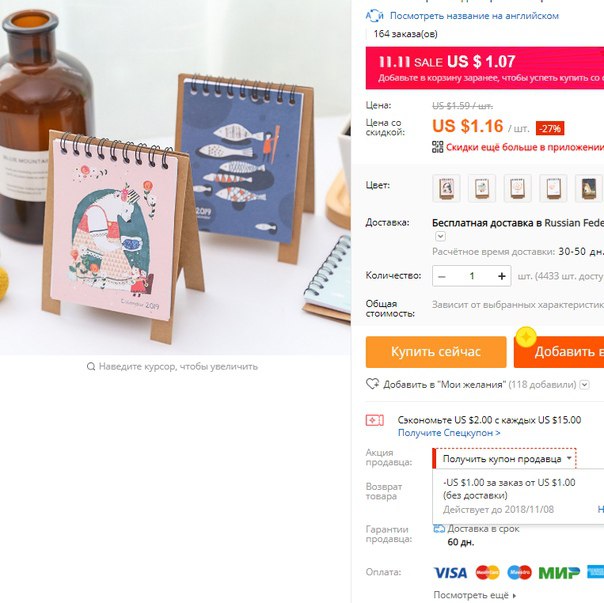604x603 pixels.
Task: Open the wishlist dropdown arrow
Action: [584, 384]
